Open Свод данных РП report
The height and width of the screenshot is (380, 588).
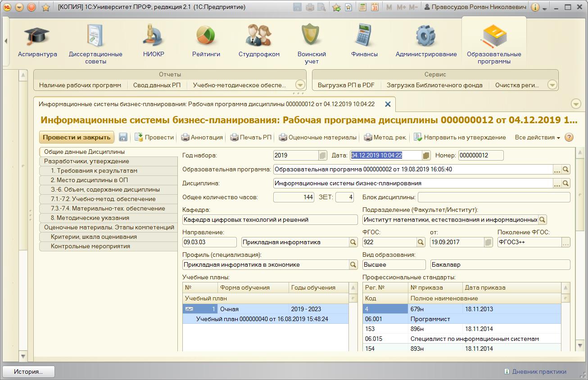pos(157,85)
